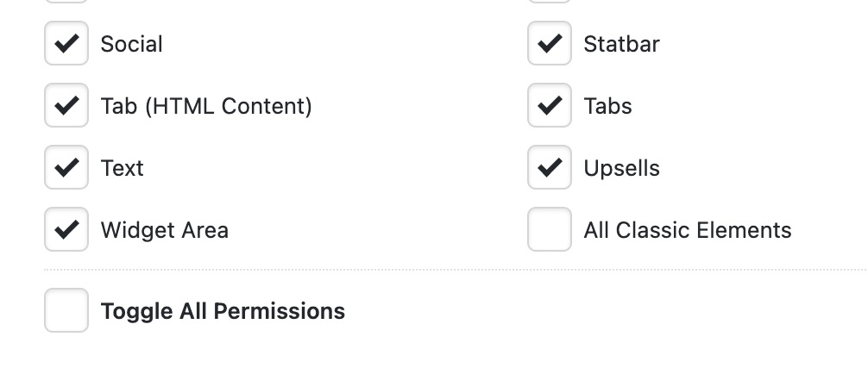868x374 pixels.
Task: Enable the All Classic Elements checkbox
Action: pyautogui.click(x=550, y=230)
